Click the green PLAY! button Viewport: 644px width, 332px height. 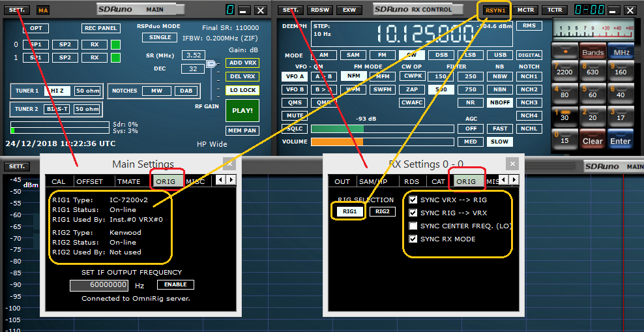pos(242,110)
